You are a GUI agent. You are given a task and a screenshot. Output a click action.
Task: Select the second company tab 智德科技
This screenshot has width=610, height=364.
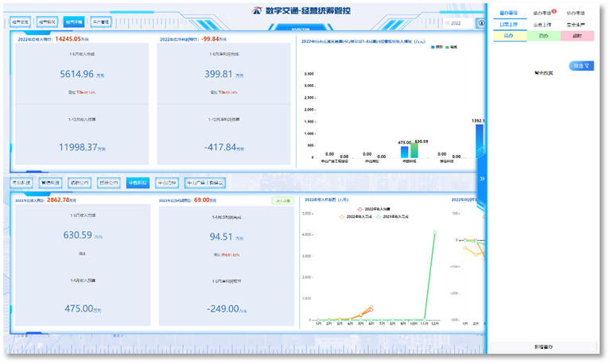tap(50, 183)
